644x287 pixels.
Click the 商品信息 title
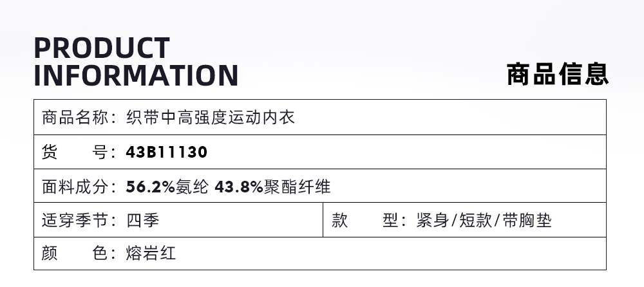click(558, 75)
